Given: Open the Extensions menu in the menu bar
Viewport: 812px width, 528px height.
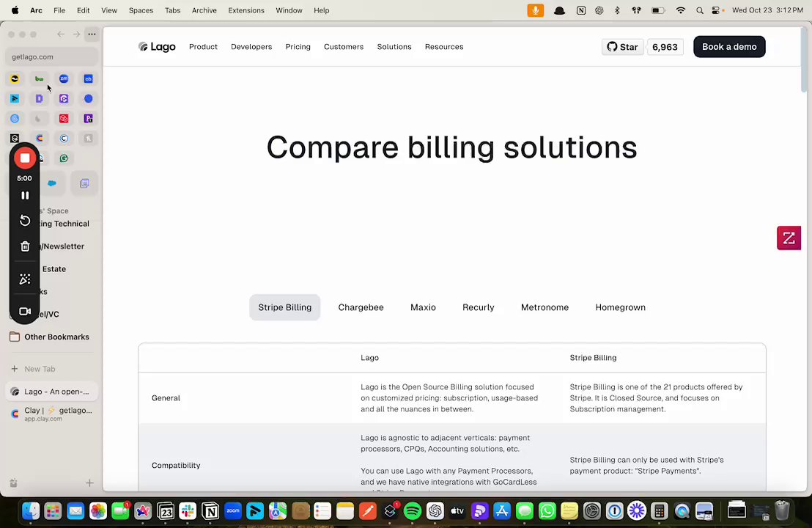Looking at the screenshot, I should (x=246, y=10).
